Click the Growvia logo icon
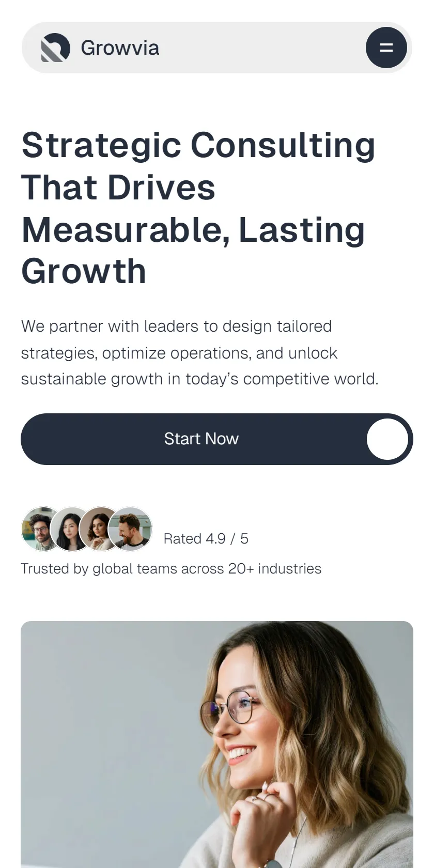 coord(55,48)
